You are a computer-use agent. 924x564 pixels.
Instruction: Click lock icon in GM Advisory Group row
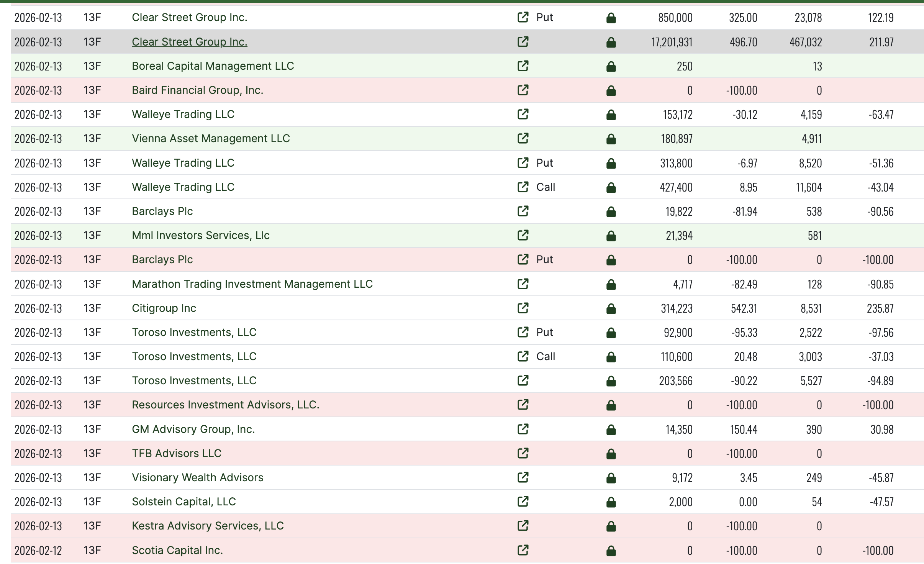(x=611, y=430)
